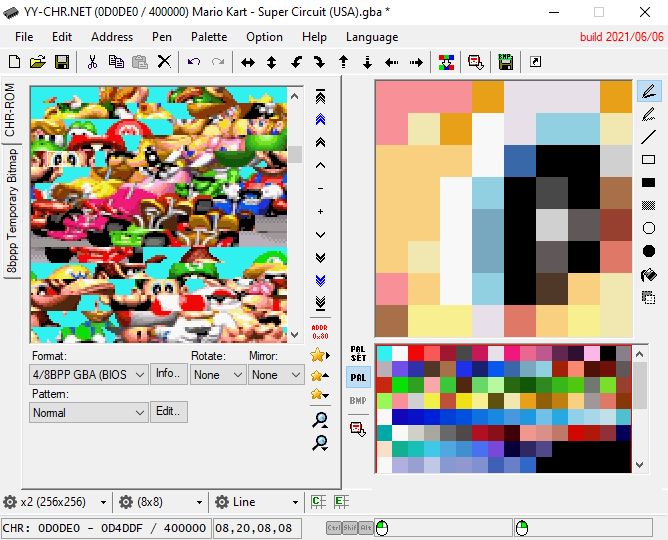Viewport: 668px width, 540px height.
Task: Shift pattern up with toolbar arrow
Action: [x=343, y=63]
